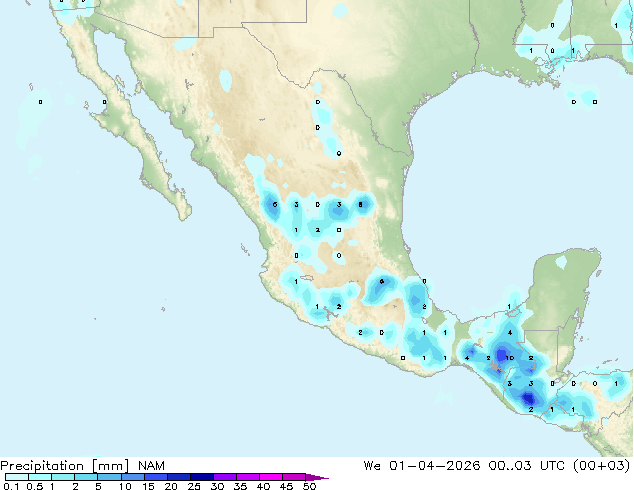Select the 2–5 mm legend color swatch

point(86,477)
